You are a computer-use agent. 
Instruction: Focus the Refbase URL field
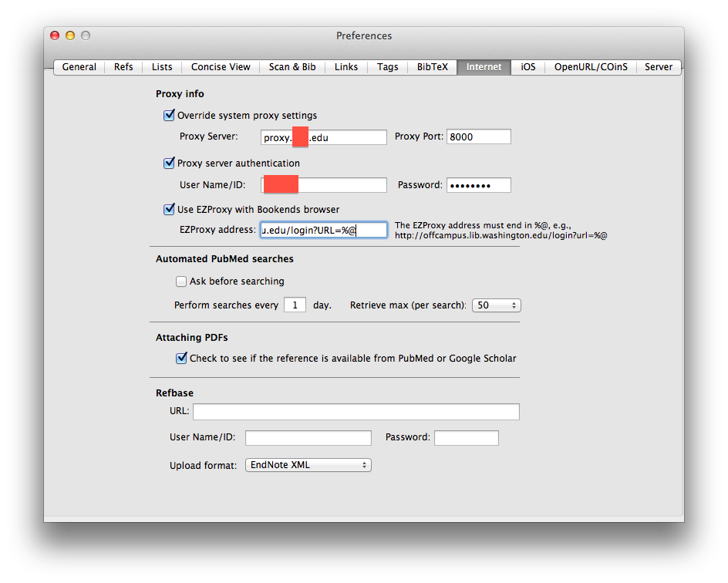tap(356, 412)
